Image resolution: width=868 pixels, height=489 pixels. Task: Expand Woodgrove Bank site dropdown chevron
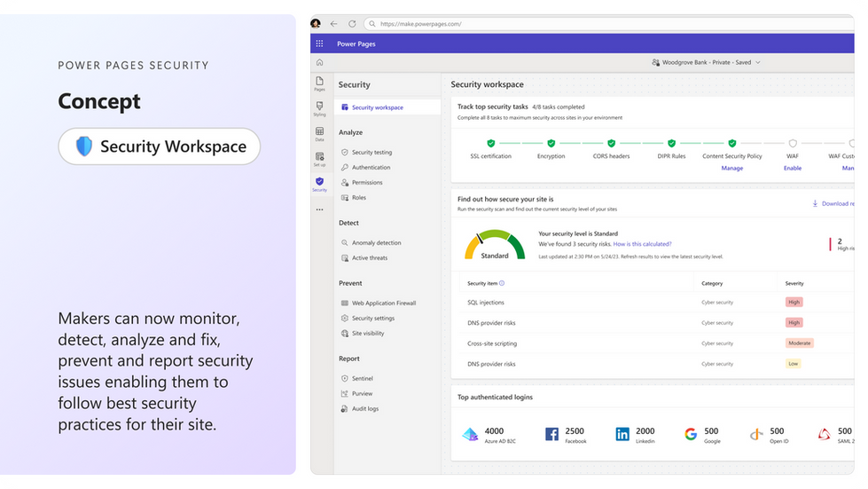point(758,63)
